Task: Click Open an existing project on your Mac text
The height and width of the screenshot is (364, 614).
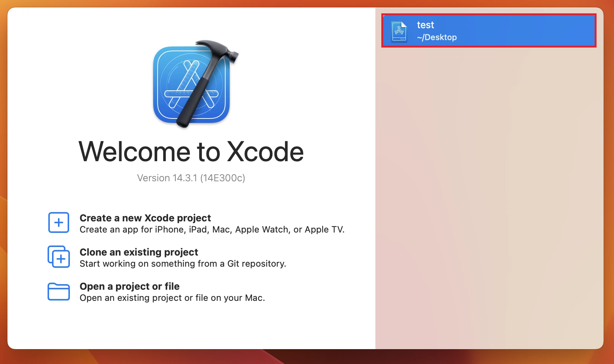Action: (x=172, y=298)
